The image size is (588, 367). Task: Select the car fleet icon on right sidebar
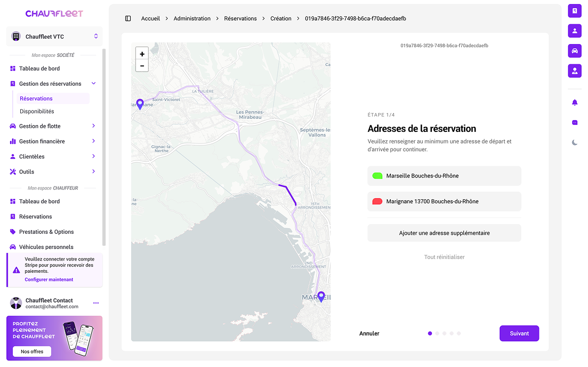[x=575, y=51]
